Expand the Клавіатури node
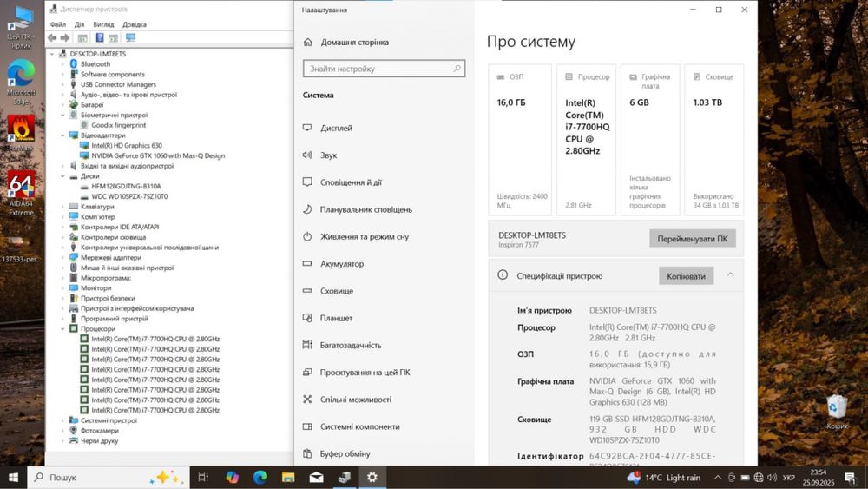 [x=62, y=207]
